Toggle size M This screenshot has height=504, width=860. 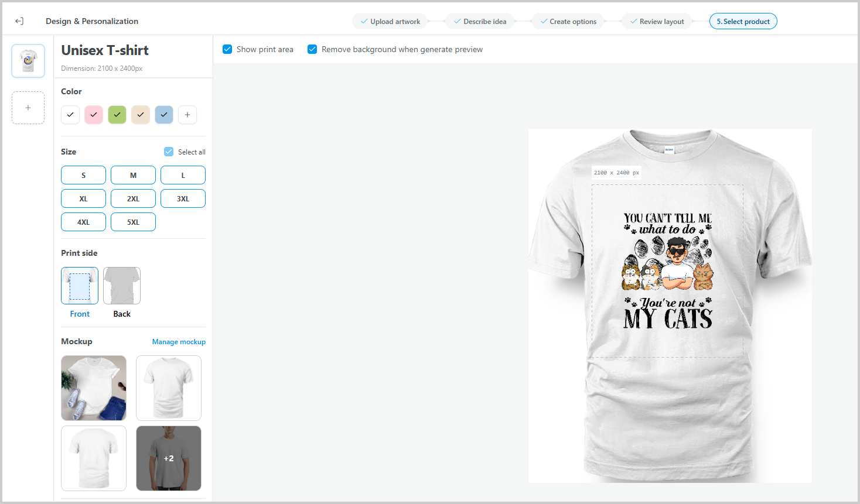[x=133, y=175]
